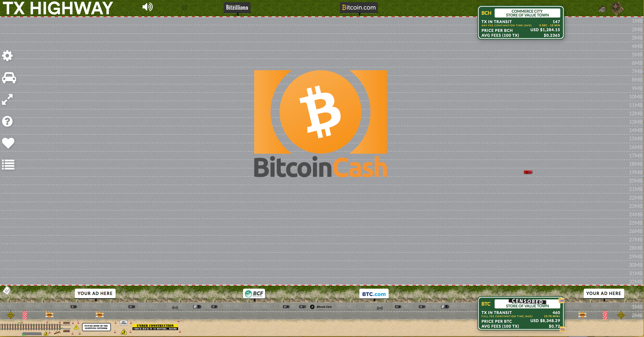This screenshot has height=337, width=644.
Task: Click the left YOUR AD HERE billboard
Action: point(95,293)
